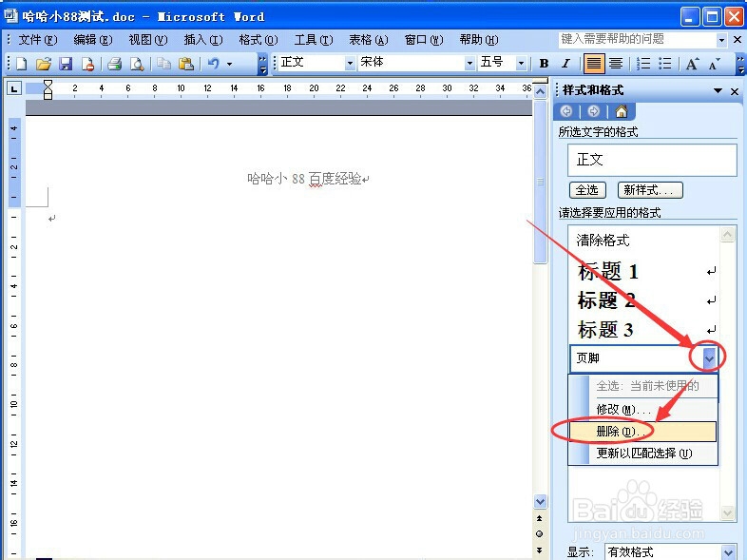
Task: Open the style dropdown showing 正文
Action: tap(350, 63)
